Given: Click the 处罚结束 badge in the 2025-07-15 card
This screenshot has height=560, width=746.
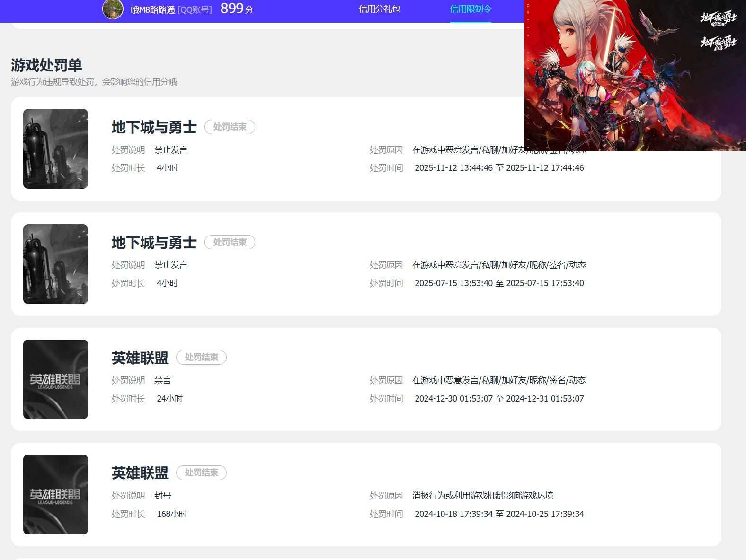Looking at the screenshot, I should [x=230, y=242].
